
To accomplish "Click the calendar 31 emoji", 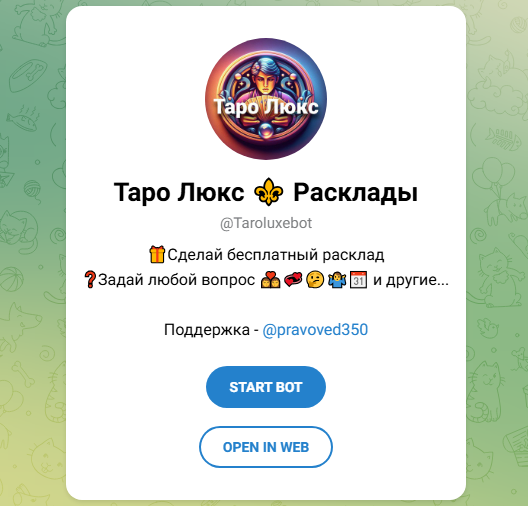I will coord(359,280).
